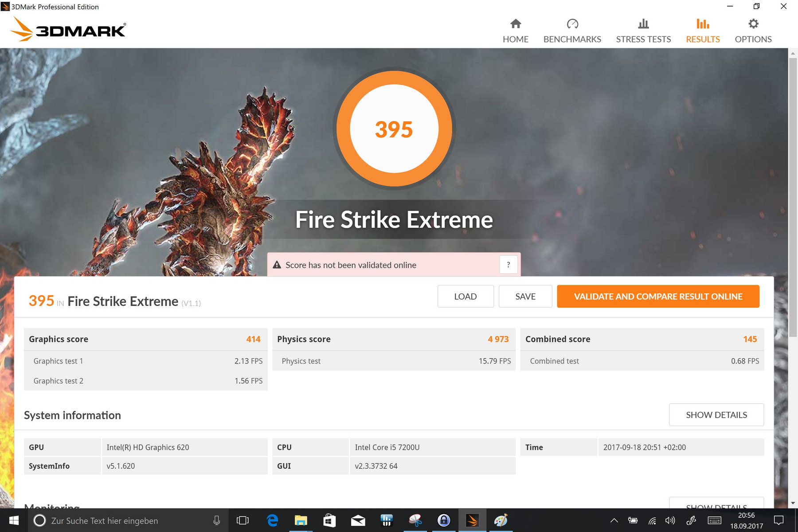Screen dimensions: 798x532
Task: Click the scrollbar up arrow
Action: 793,53
